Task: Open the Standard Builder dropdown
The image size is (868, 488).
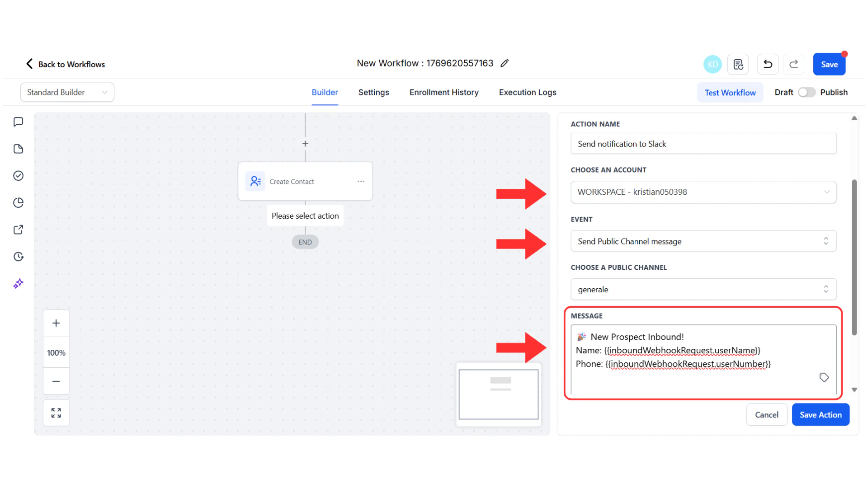Action: [x=67, y=92]
